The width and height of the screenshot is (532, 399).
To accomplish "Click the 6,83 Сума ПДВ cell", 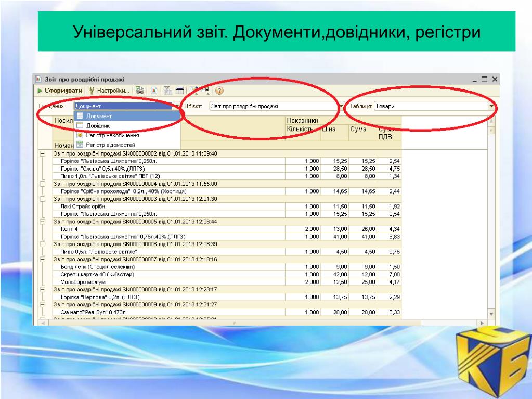I will tap(390, 237).
